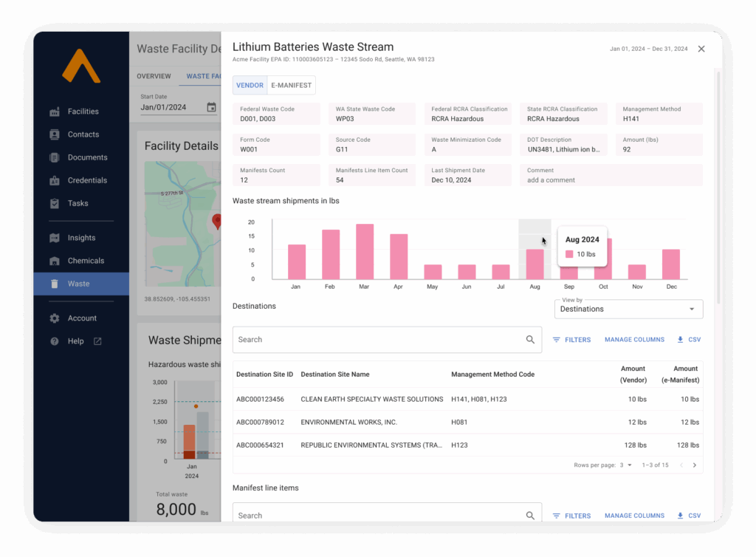756x557 pixels.
Task: Select the VENDOR toggle button
Action: click(x=250, y=86)
